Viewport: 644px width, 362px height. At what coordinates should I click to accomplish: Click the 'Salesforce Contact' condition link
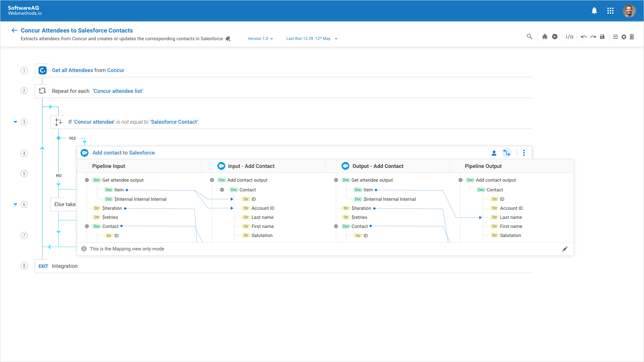pos(174,122)
